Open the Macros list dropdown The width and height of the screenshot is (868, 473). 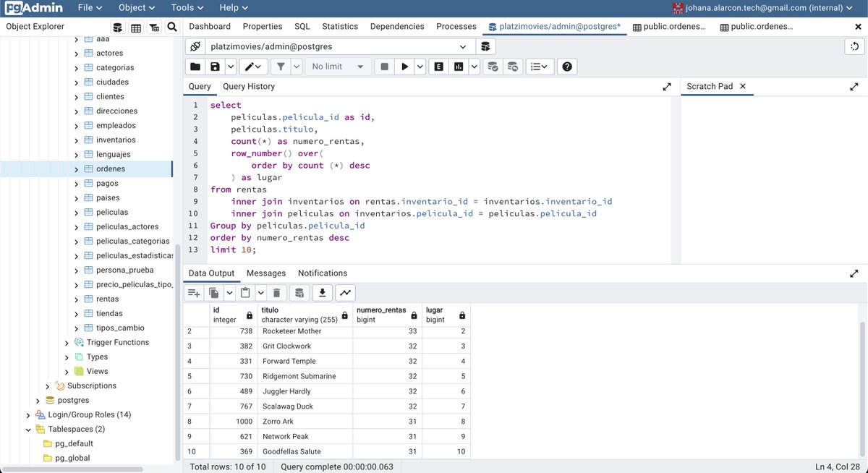[x=539, y=67]
